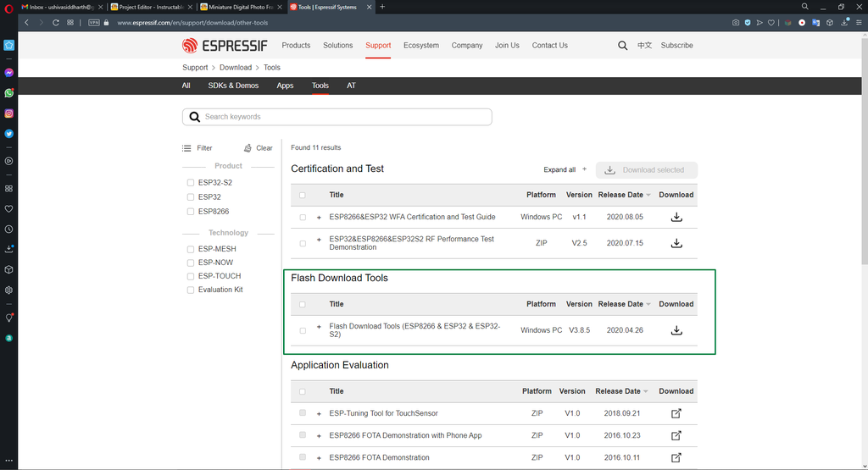Open external link for ESP-Tuning Tool
The height and width of the screenshot is (470, 868).
pyautogui.click(x=676, y=413)
